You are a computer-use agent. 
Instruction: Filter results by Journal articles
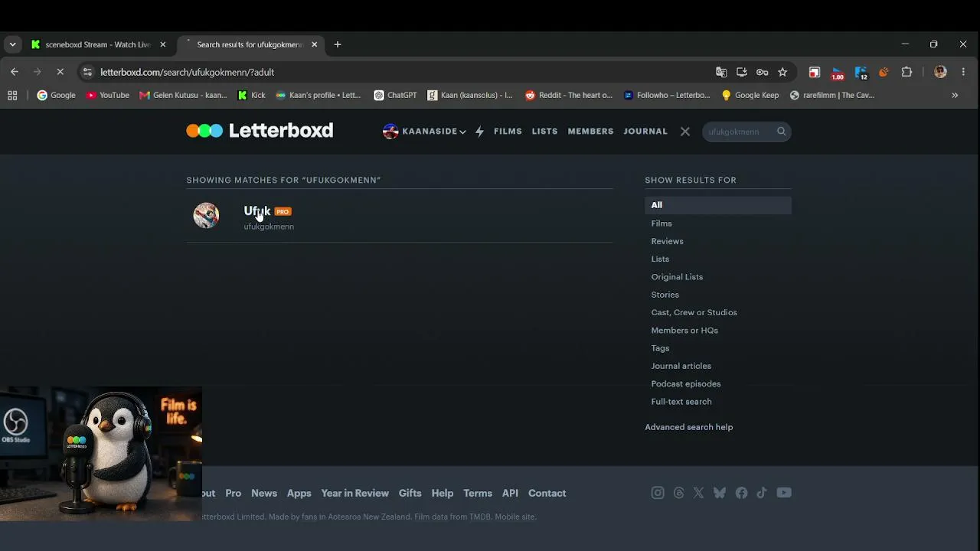point(681,366)
